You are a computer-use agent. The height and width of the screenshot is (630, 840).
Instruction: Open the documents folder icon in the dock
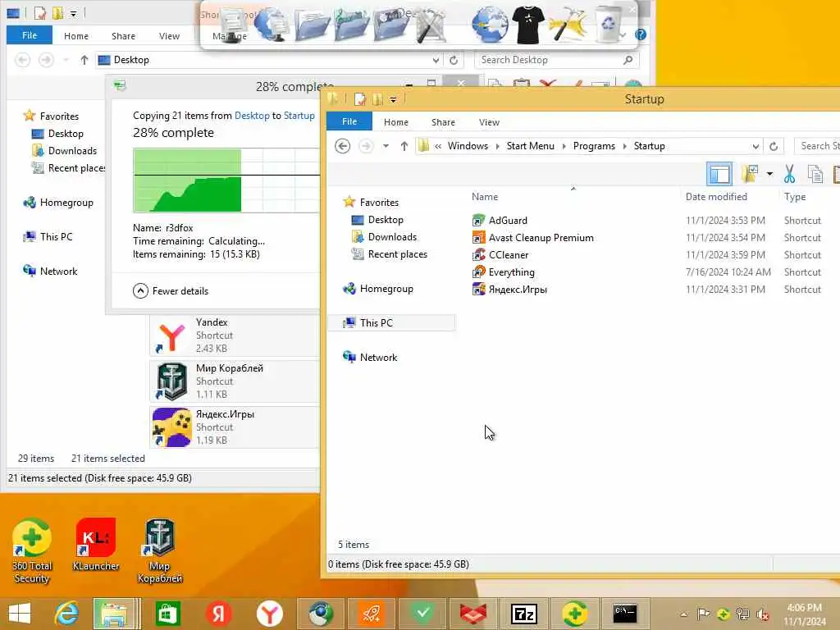point(311,25)
